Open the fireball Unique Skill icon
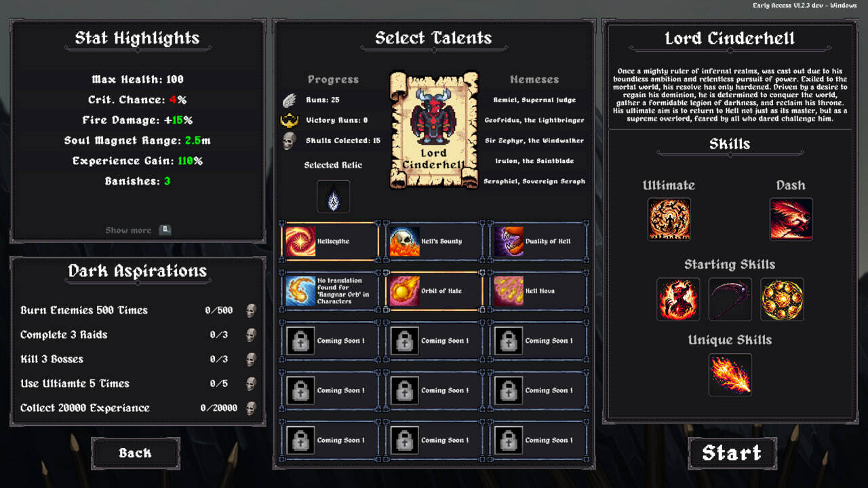Screen dimensions: 868x488 click(x=730, y=375)
